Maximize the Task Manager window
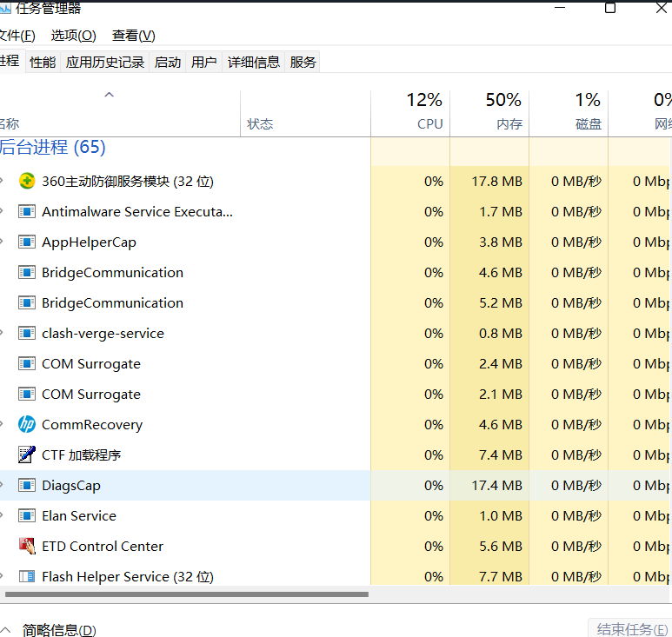 click(x=610, y=8)
